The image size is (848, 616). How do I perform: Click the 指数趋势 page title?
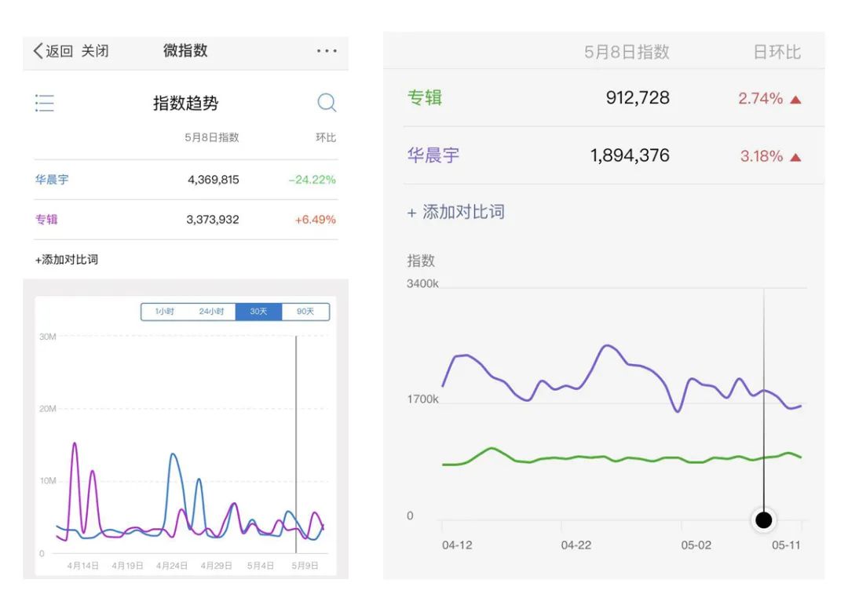point(186,103)
